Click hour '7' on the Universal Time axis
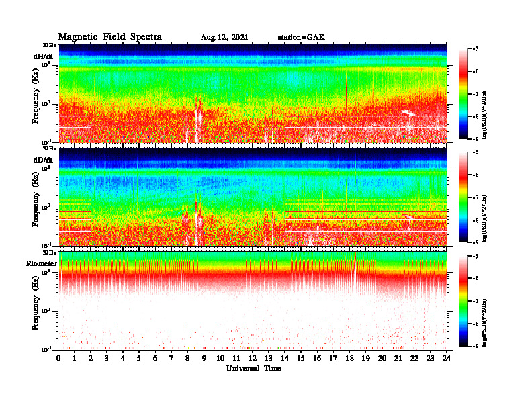The width and height of the screenshot is (532, 411). click(x=172, y=358)
